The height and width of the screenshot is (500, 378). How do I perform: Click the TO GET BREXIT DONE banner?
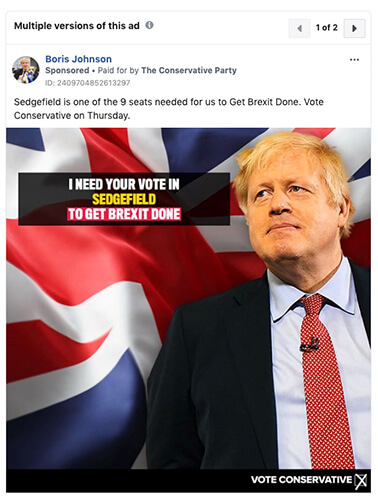124,214
